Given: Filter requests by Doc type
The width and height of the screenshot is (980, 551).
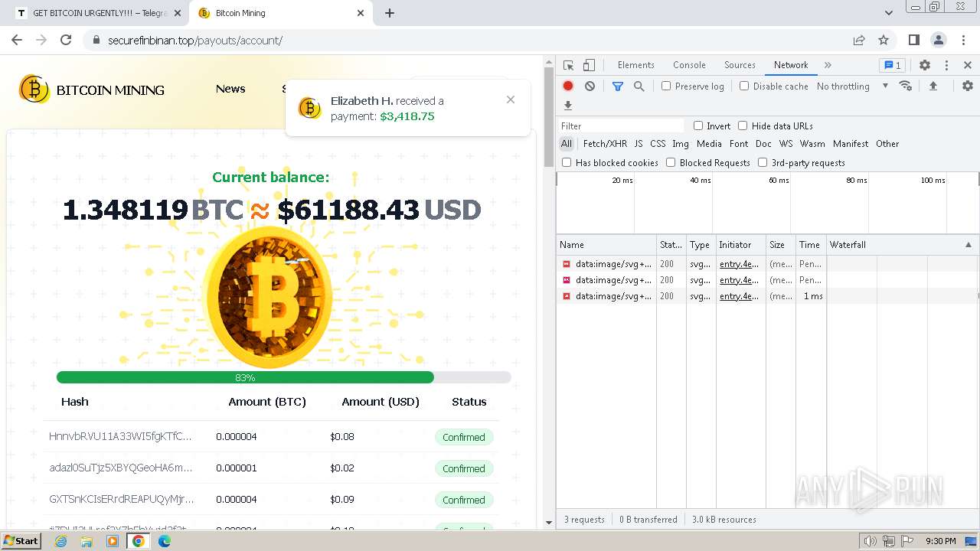Looking at the screenshot, I should (x=763, y=144).
